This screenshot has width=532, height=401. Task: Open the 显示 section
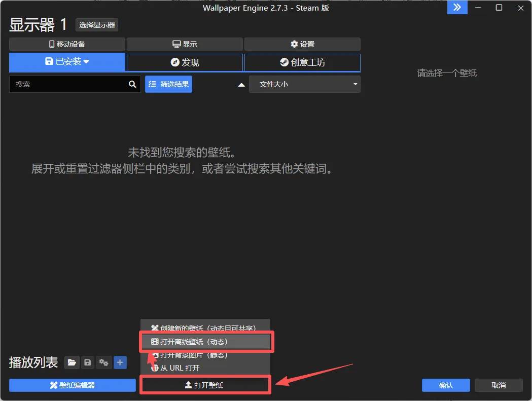pos(185,44)
